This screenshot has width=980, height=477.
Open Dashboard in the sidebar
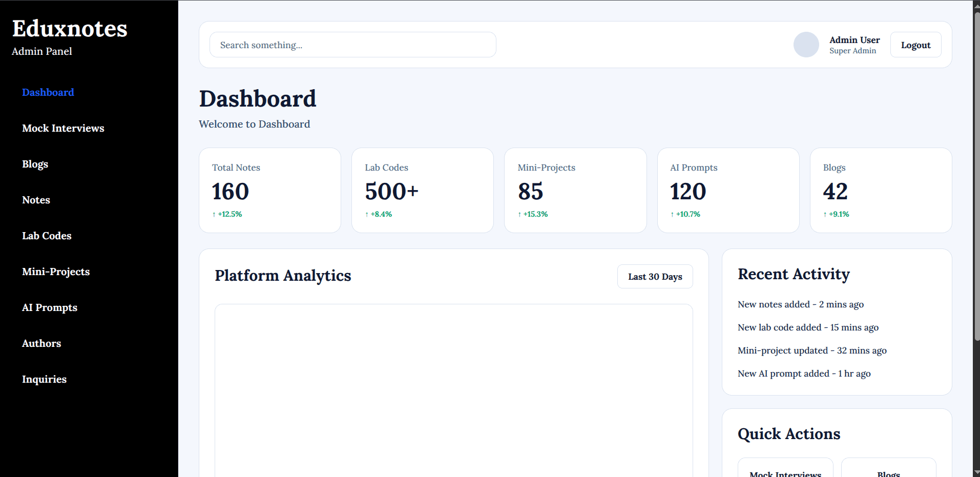click(48, 92)
